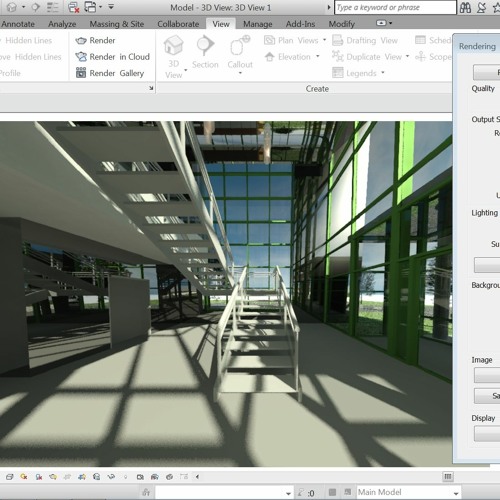This screenshot has height=500, width=500.
Task: Open the Duplicate View dropdown arrow
Action: (x=407, y=56)
